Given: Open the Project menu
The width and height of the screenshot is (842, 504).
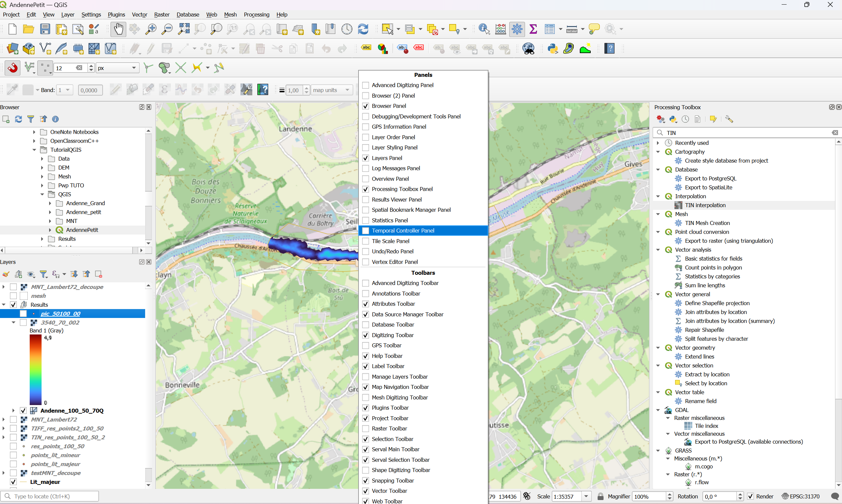Looking at the screenshot, I should coord(11,15).
